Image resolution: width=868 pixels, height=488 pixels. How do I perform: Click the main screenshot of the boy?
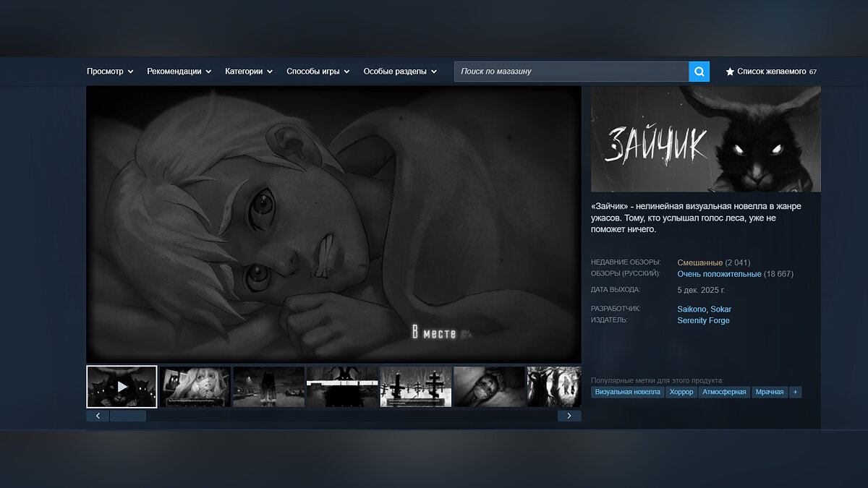(x=333, y=224)
